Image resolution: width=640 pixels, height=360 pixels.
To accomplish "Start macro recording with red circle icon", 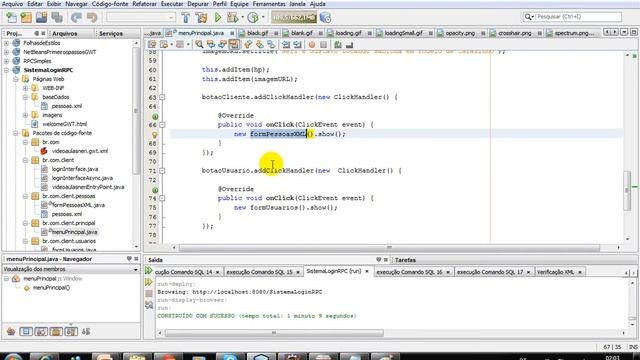I will pyautogui.click(x=312, y=44).
